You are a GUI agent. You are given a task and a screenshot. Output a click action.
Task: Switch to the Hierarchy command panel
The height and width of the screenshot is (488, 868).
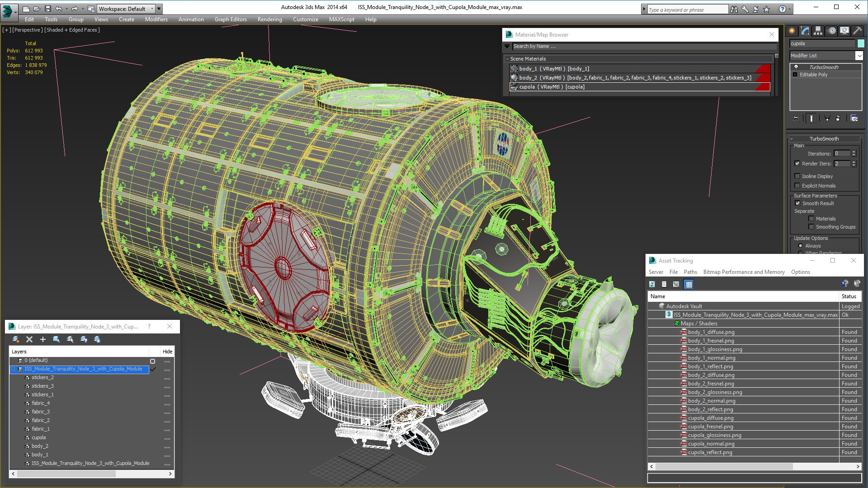(x=818, y=31)
